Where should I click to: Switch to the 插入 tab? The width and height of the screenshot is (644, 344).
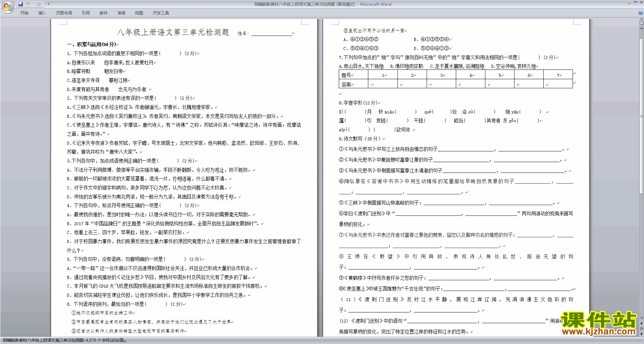point(42,13)
